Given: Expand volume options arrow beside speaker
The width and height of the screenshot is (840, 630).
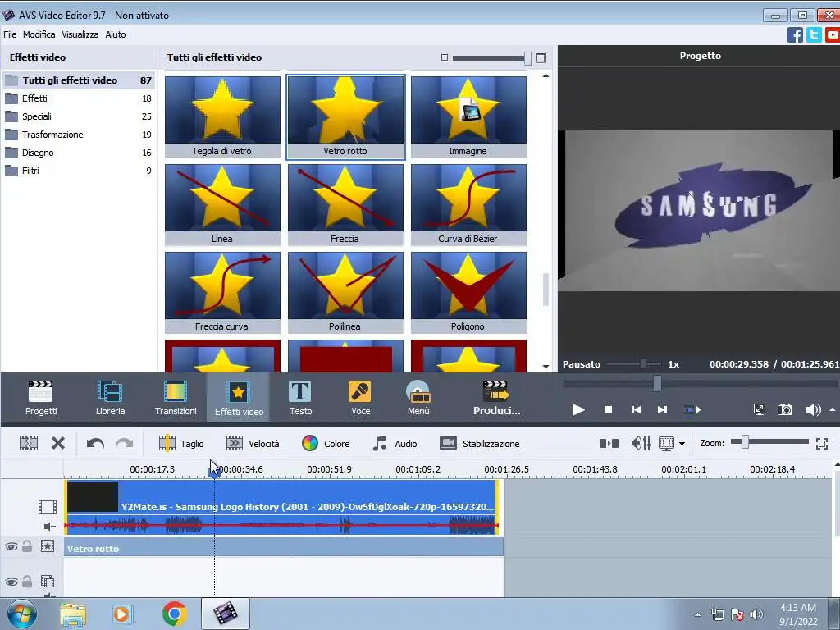Looking at the screenshot, I should 833,410.
